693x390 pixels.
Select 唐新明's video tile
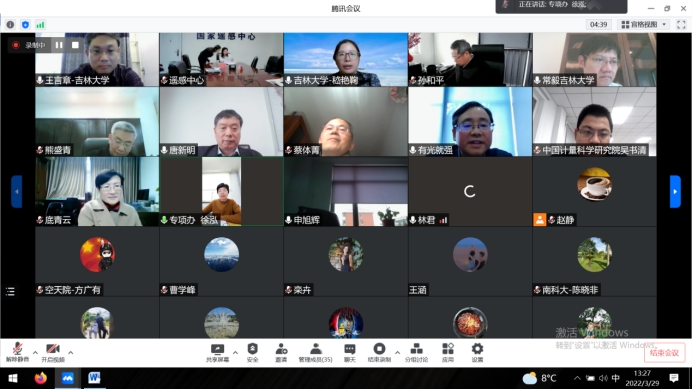pos(221,122)
